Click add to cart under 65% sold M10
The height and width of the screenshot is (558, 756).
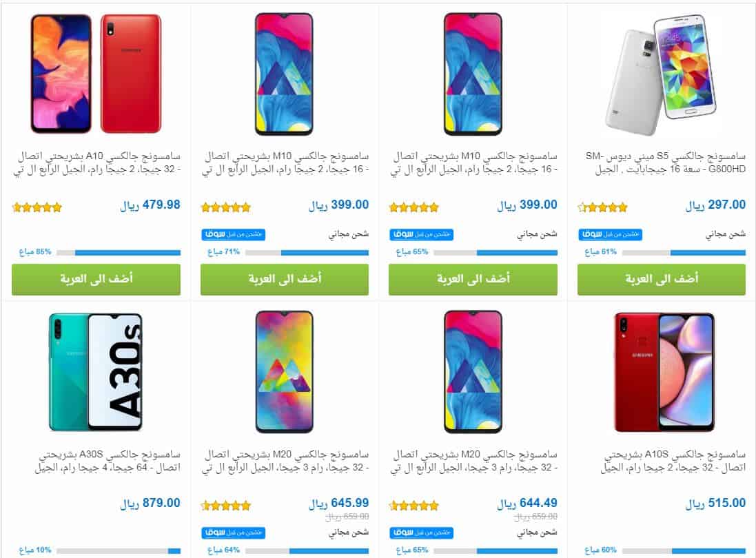(x=473, y=279)
